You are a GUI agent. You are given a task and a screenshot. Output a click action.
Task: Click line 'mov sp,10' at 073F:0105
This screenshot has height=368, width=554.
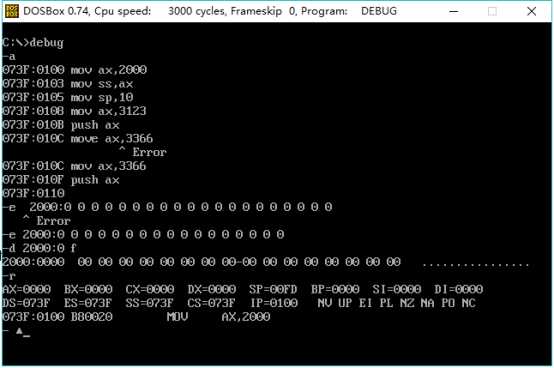[x=68, y=97]
